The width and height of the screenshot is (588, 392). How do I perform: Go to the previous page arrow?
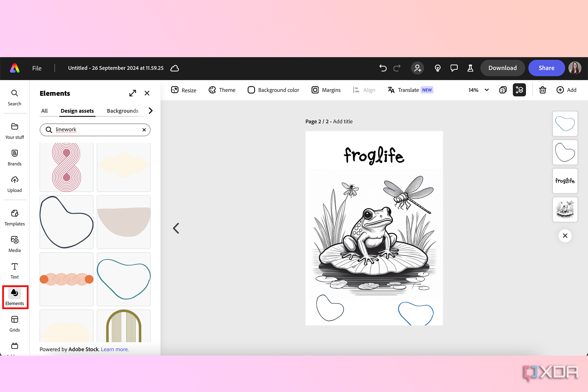(x=176, y=228)
